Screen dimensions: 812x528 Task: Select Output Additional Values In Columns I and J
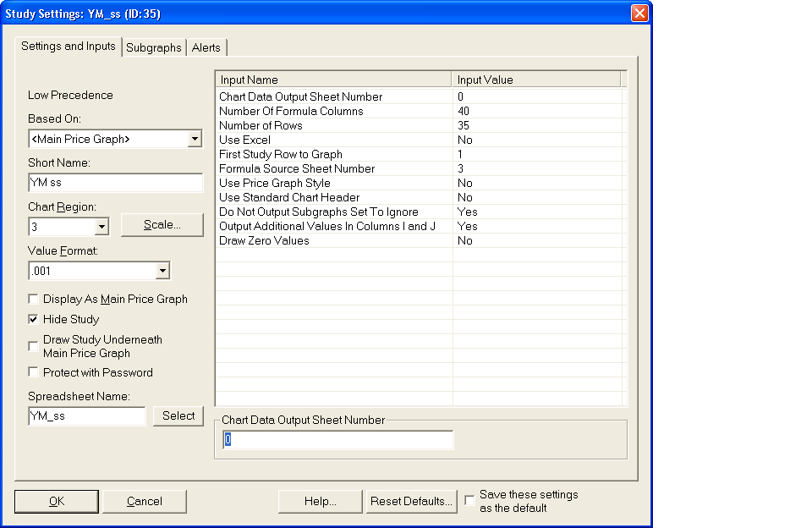419,227
